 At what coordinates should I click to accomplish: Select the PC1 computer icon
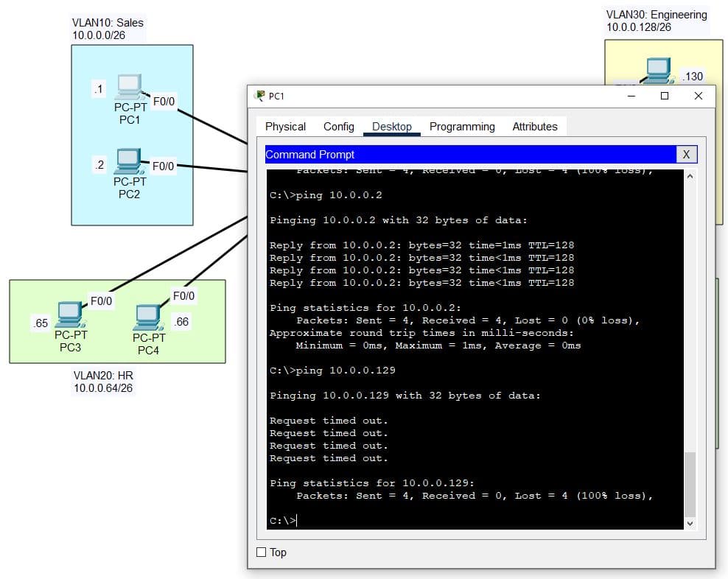(130, 87)
